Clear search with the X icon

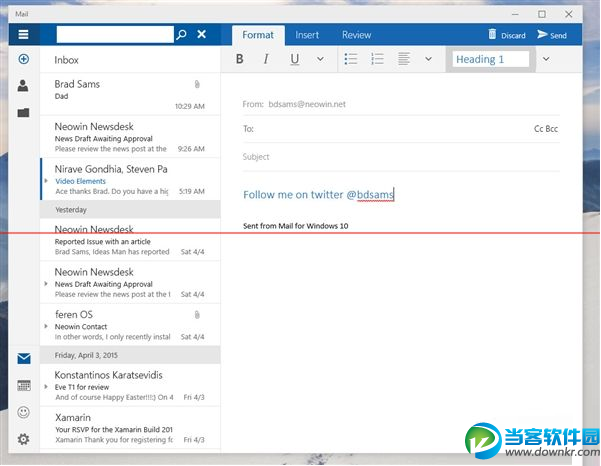[x=202, y=34]
